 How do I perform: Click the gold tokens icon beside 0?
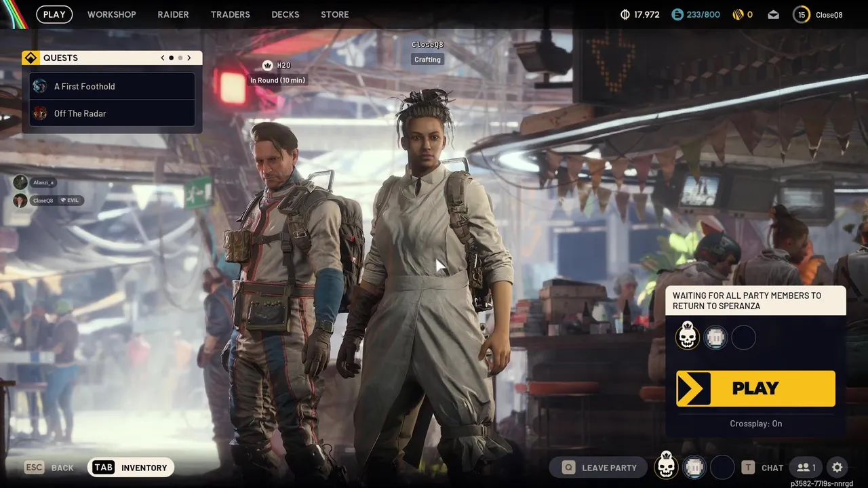coord(738,14)
